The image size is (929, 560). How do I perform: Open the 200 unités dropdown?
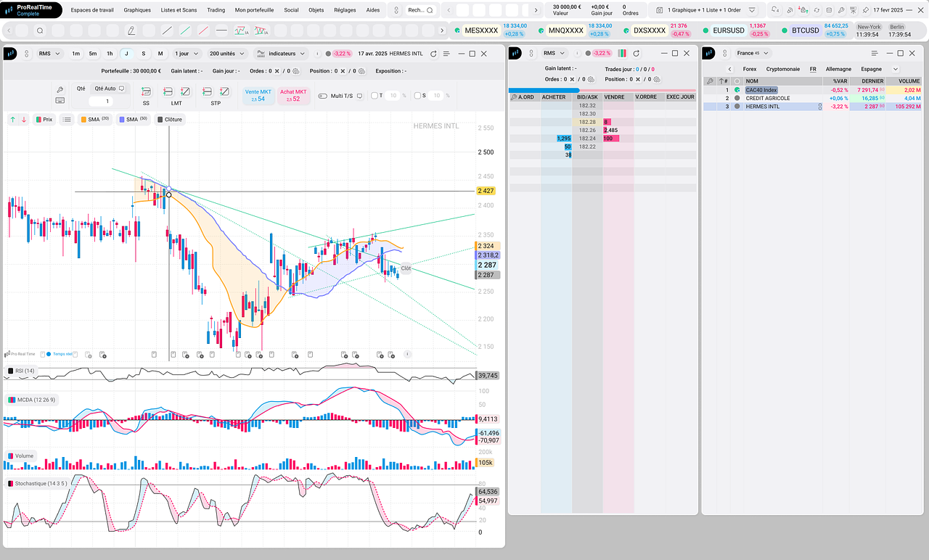click(x=226, y=54)
